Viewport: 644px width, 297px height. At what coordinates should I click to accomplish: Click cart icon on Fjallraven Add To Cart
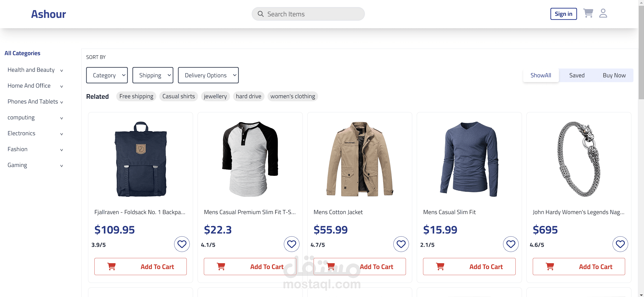111,266
